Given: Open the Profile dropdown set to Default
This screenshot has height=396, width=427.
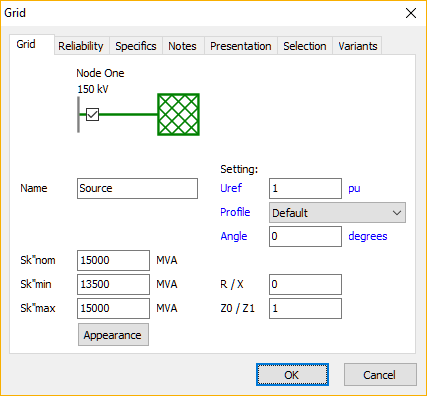Looking at the screenshot, I should coord(337,212).
